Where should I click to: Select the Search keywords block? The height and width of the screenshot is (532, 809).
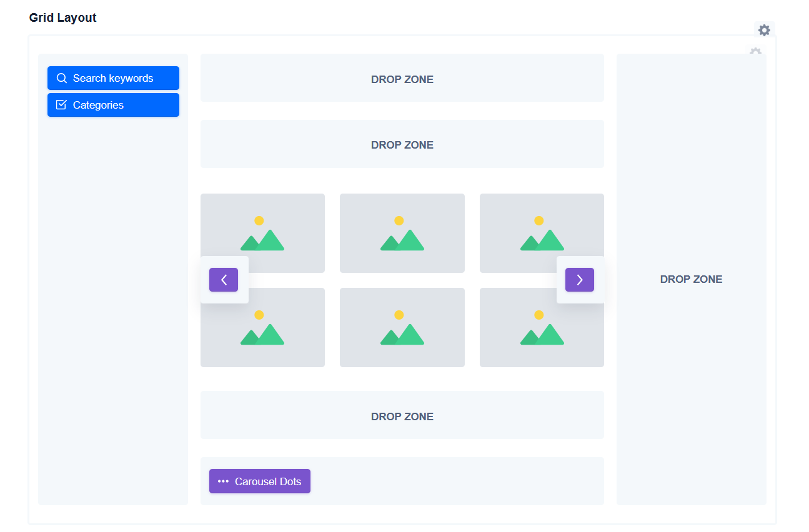(113, 78)
